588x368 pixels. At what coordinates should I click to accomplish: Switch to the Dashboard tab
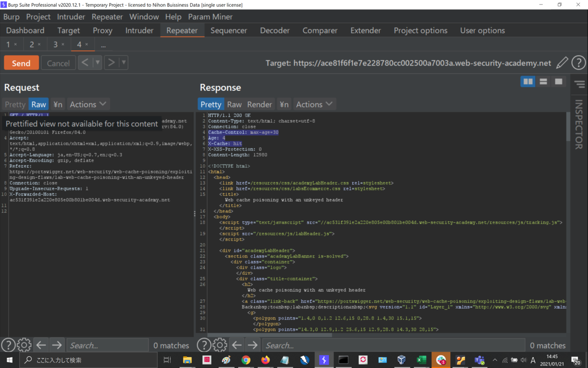tap(25, 30)
